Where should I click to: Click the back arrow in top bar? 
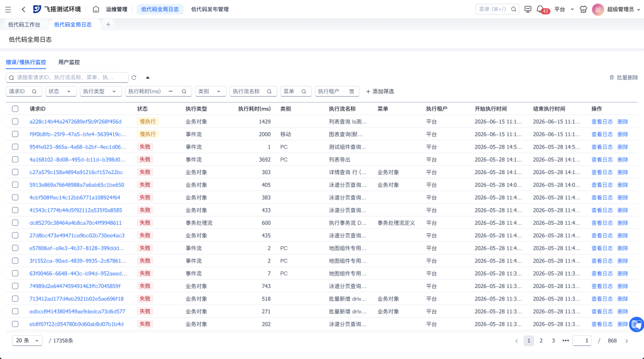tap(23, 9)
